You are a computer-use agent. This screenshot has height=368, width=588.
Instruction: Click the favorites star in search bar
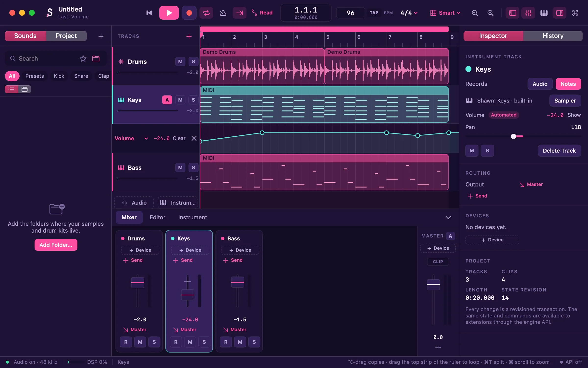[83, 58]
